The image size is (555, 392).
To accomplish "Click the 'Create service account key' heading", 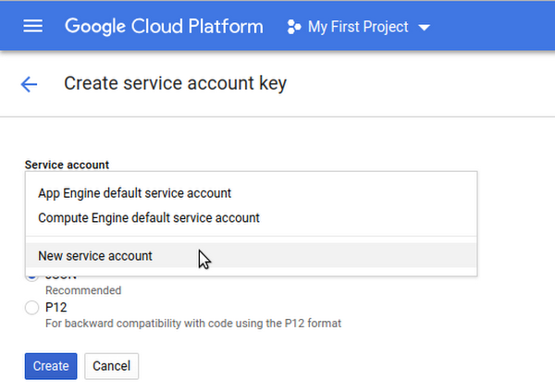I will coord(175,84).
